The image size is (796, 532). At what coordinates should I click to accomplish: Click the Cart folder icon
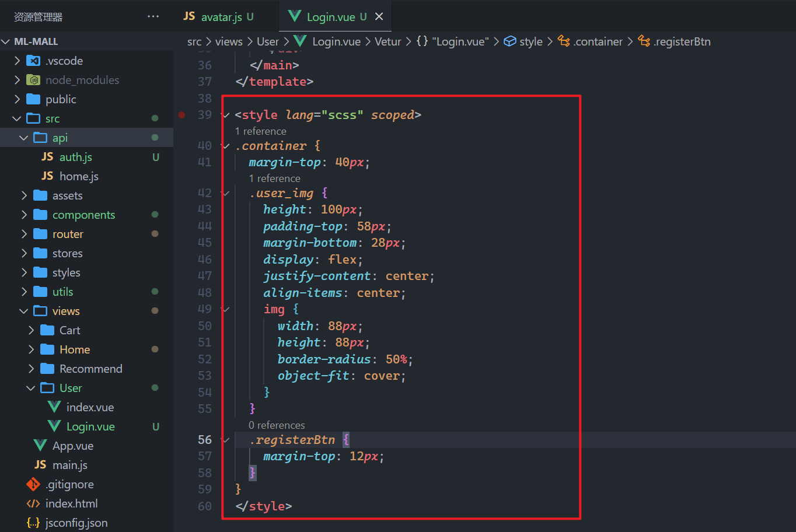click(48, 330)
